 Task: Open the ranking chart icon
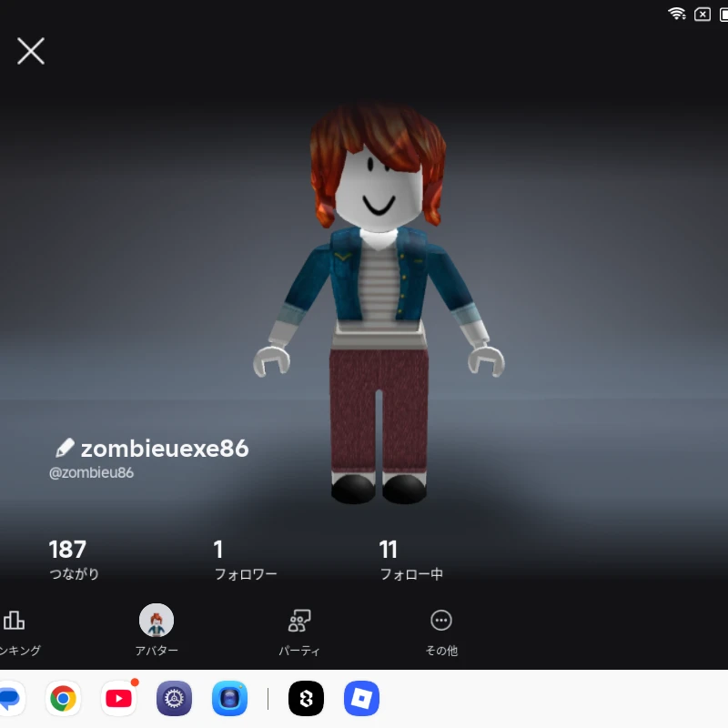tap(14, 621)
